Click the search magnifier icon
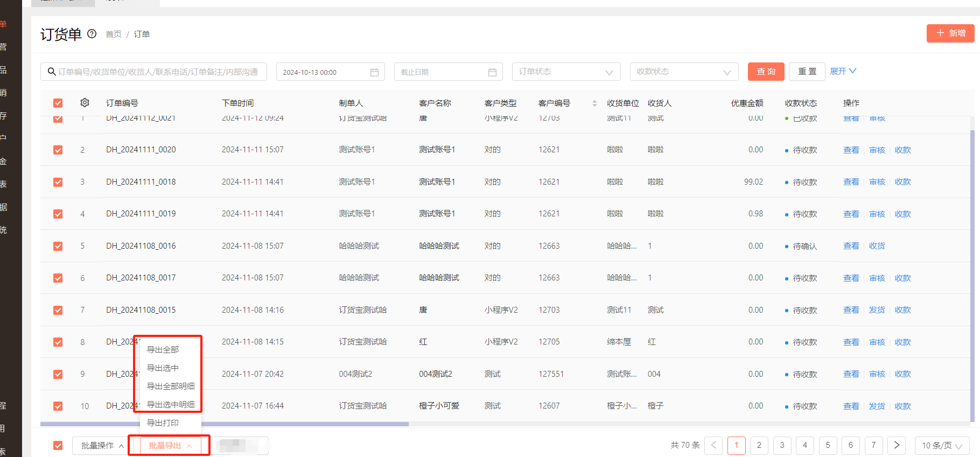This screenshot has height=457, width=980. (52, 72)
